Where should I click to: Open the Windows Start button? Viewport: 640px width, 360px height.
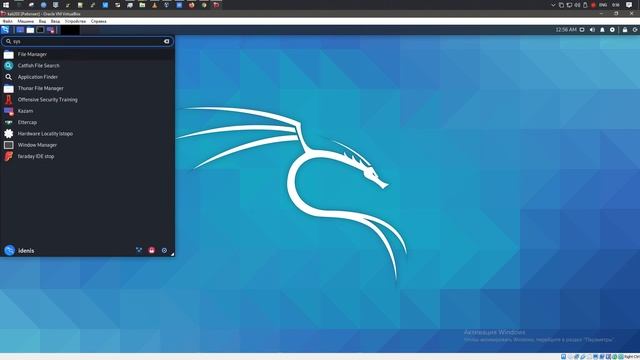point(6,5)
